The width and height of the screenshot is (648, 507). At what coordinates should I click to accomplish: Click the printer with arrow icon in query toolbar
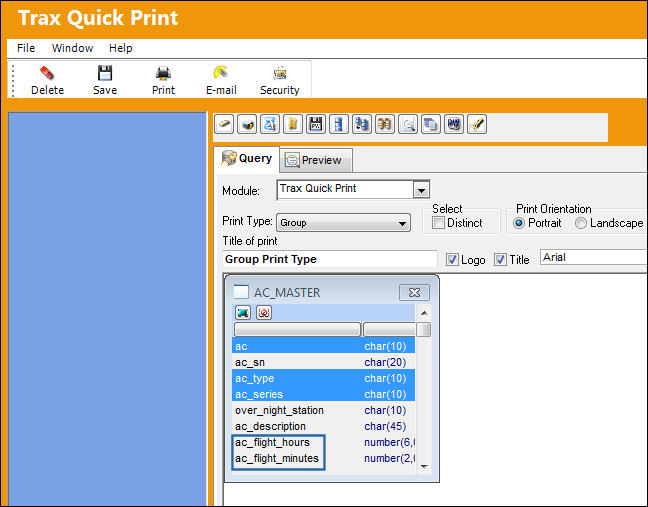[247, 124]
